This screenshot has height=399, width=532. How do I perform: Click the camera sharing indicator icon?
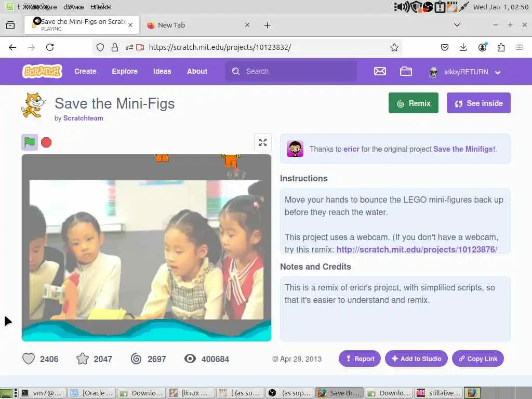(x=140, y=47)
